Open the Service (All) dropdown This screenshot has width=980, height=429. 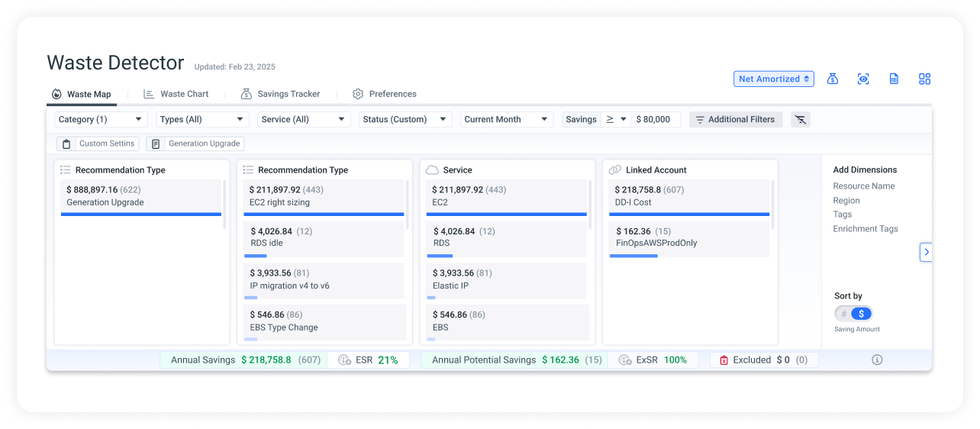pos(304,119)
